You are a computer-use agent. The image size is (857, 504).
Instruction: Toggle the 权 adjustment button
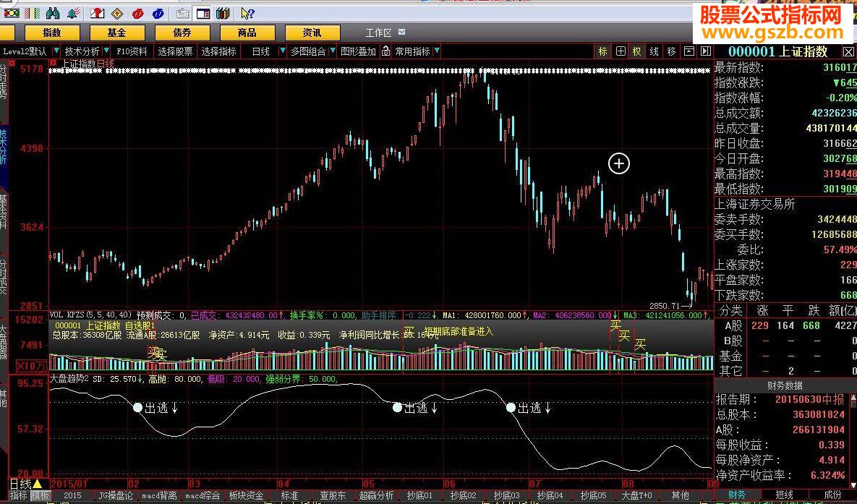637,51
